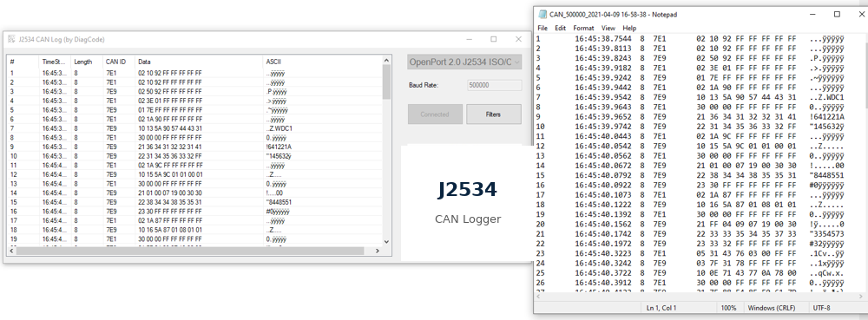Click Notepad line 14 data '21 01 00 07 19 00 30 30'

746,166
